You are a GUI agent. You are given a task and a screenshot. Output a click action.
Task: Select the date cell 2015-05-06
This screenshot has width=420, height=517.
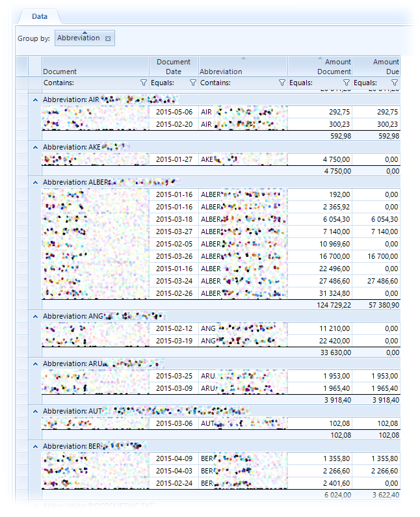174,112
